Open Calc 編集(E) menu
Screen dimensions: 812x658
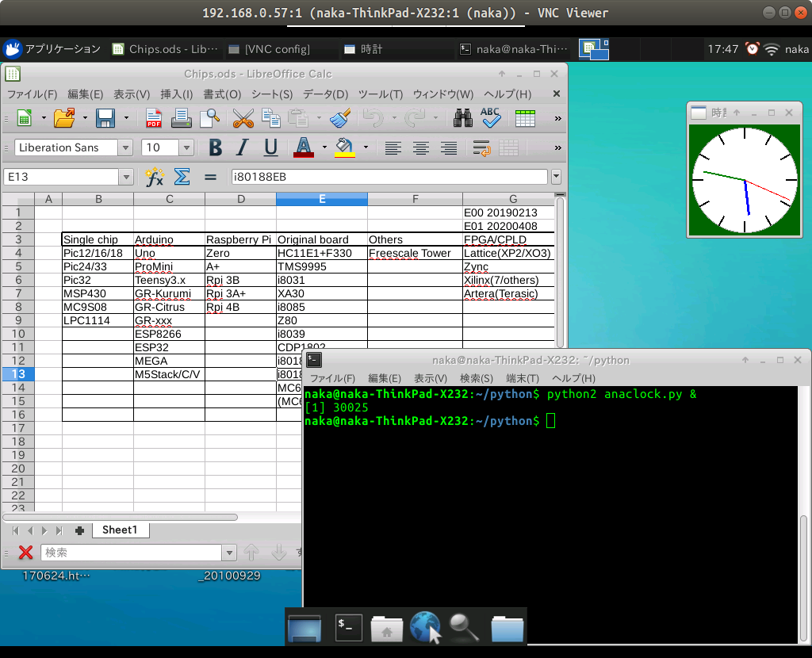[x=86, y=94]
